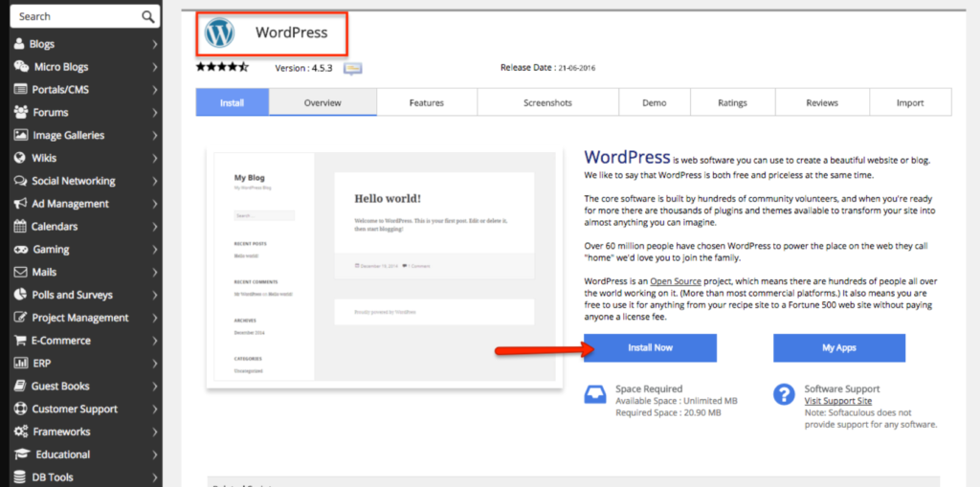This screenshot has height=487, width=980.
Task: Click Available Space : Unlimited MB text
Action: coord(677,401)
